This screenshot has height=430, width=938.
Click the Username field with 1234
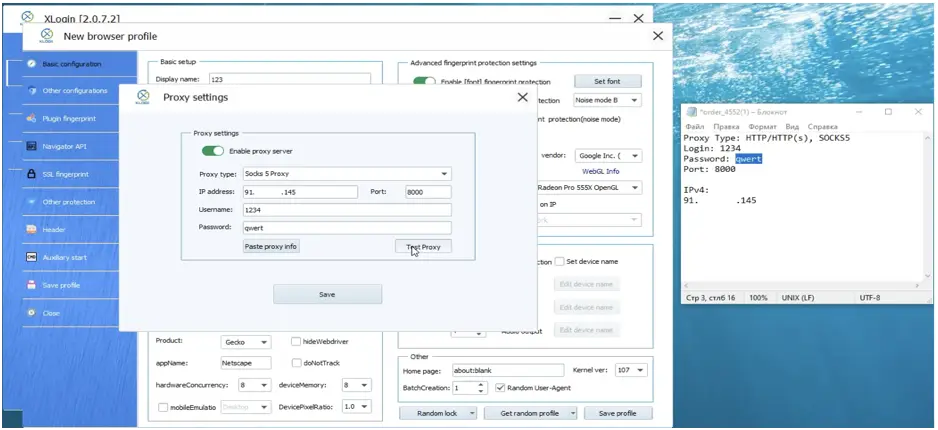click(x=347, y=210)
